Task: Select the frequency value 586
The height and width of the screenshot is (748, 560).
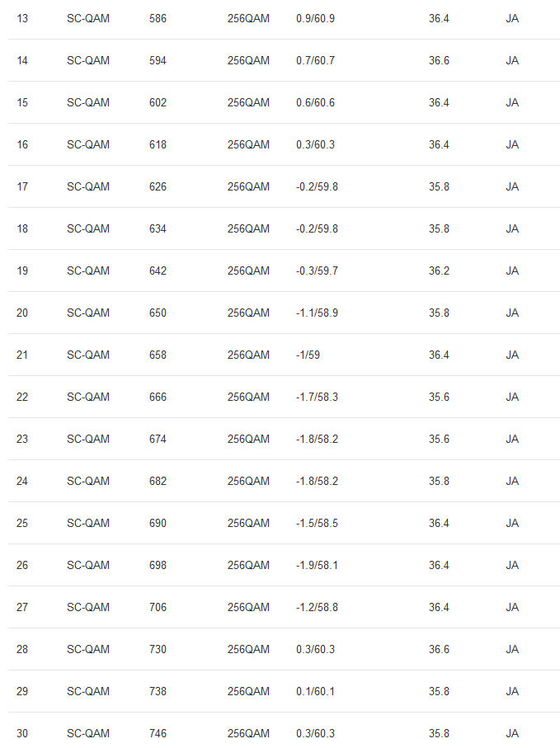Action: 158,18
